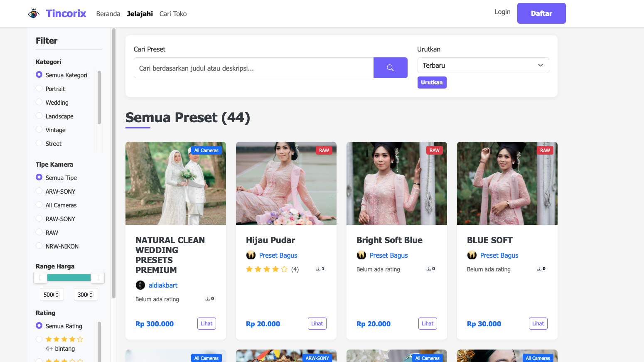The image size is (644, 362).
Task: Choose ARW-SONY camera type
Action: (39, 191)
